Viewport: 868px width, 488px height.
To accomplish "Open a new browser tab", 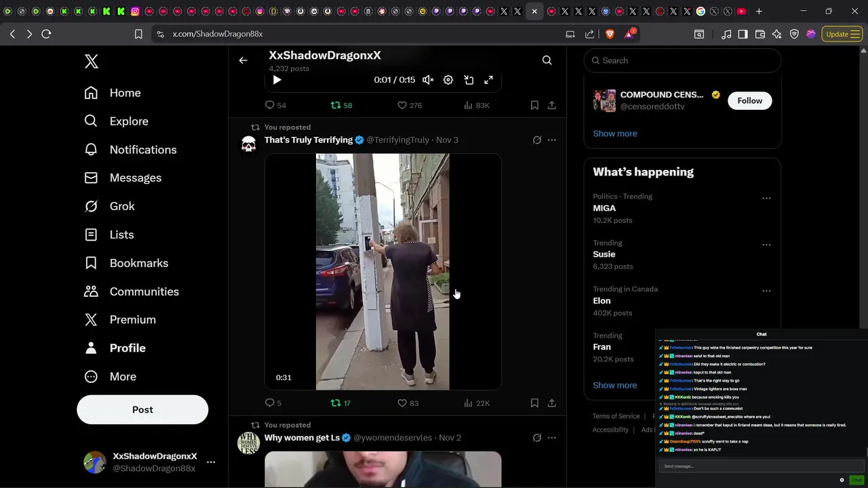I will coord(759,12).
